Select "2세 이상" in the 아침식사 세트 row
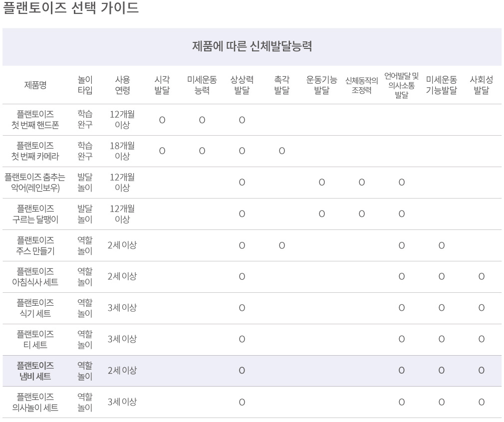 [122, 276]
